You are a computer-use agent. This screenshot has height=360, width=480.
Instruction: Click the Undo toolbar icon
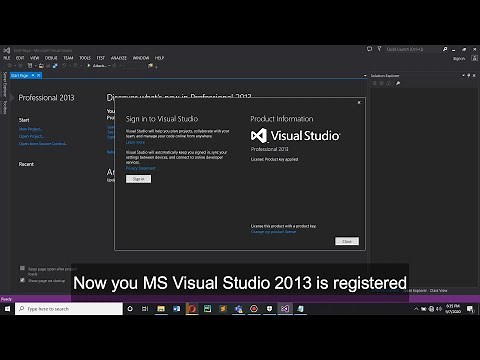click(64, 66)
